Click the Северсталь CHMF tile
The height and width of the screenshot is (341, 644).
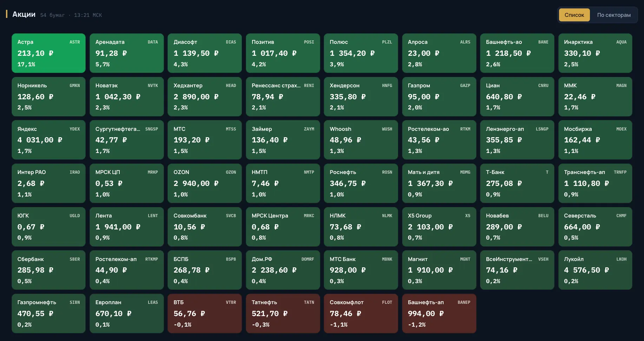click(595, 227)
